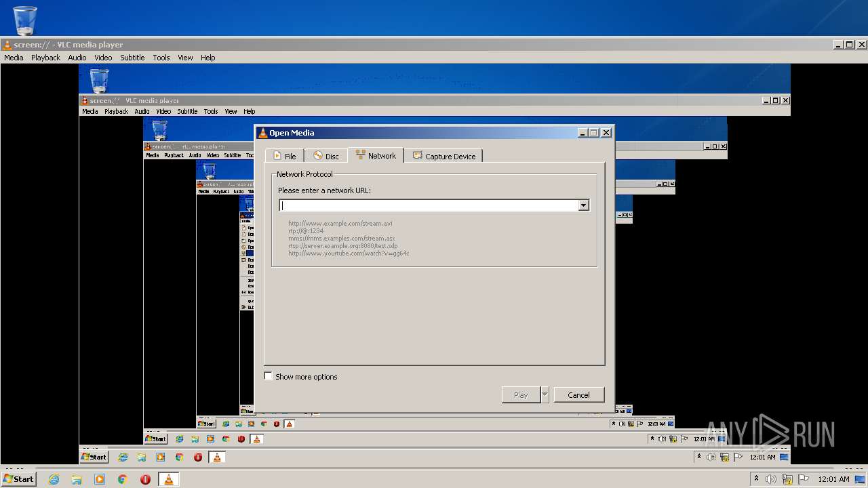Open the Action Center flag icon
Image resolution: width=868 pixels, height=488 pixels.
tap(804, 479)
